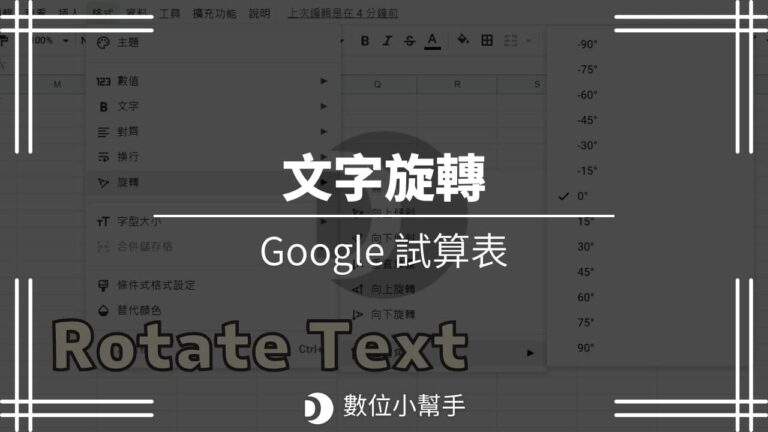The width and height of the screenshot is (768, 432).
Task: Click the merge icon beside 合併儲存格
Action: point(103,247)
